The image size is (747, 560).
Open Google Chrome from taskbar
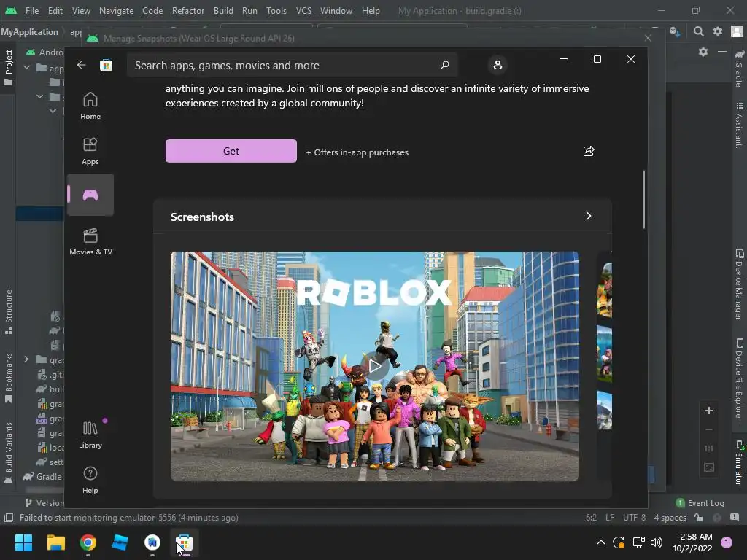88,542
